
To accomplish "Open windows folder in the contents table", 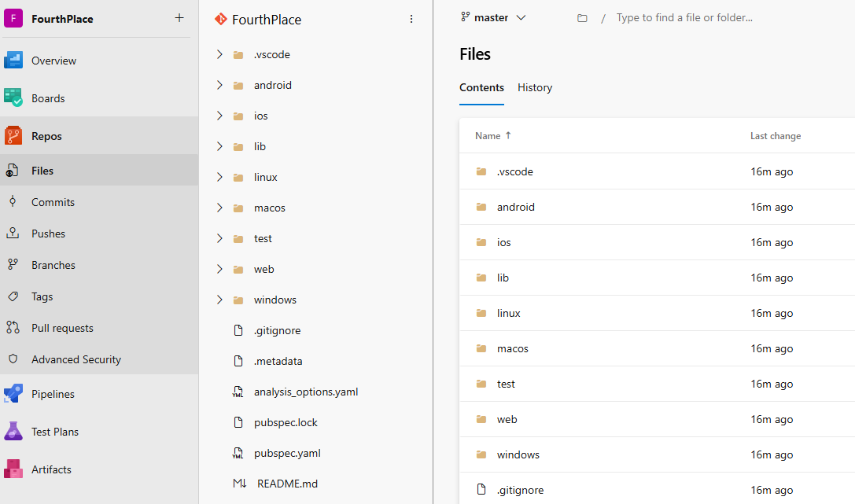I will click(518, 454).
